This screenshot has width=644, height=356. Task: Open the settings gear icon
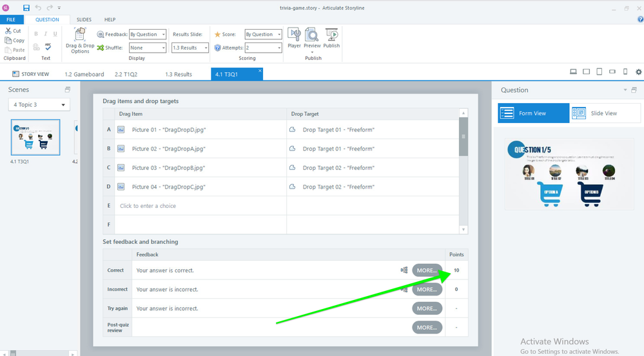(x=638, y=72)
